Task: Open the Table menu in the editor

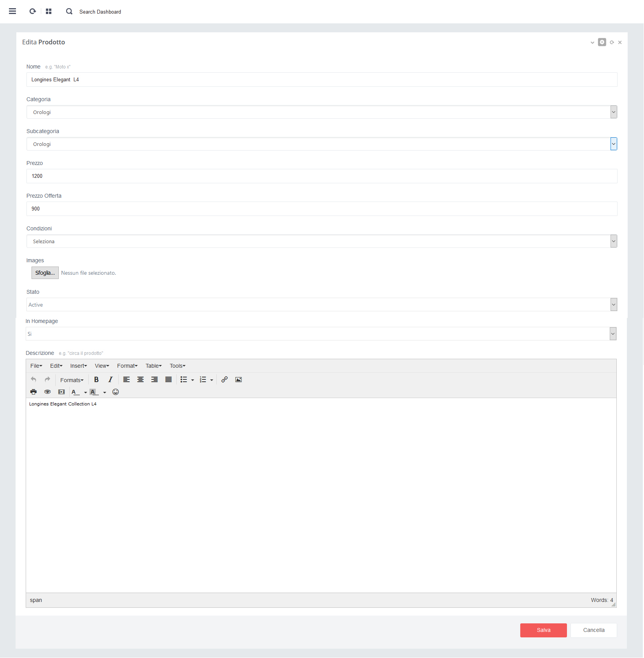Action: (153, 366)
